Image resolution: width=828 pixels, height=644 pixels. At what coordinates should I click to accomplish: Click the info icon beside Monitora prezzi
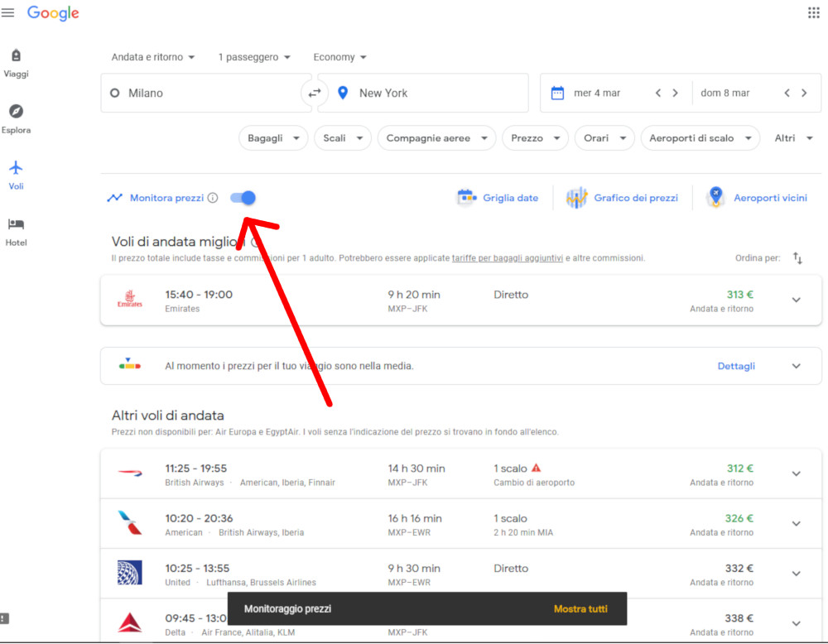213,198
